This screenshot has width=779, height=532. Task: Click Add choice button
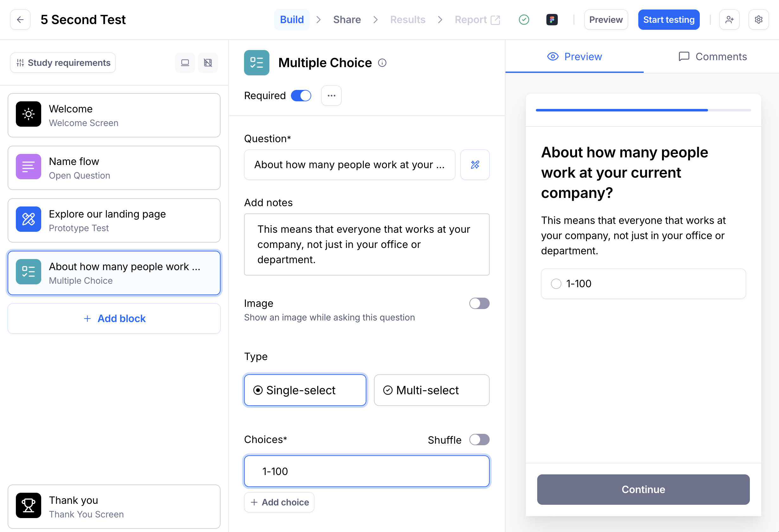pyautogui.click(x=279, y=502)
